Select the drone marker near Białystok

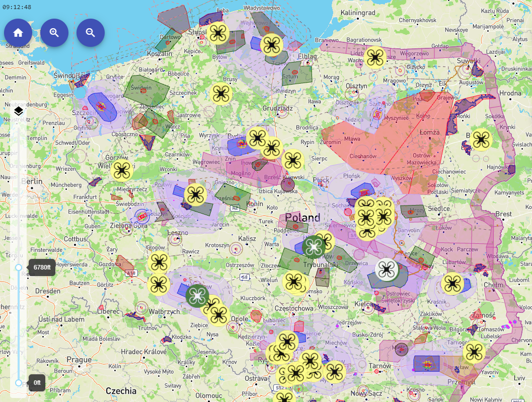click(481, 139)
